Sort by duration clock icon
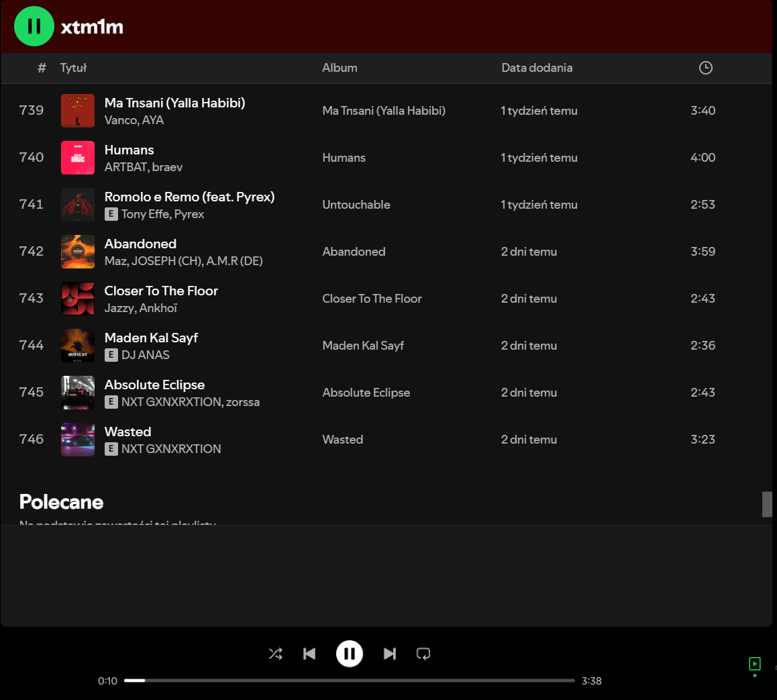Screen dimensions: 777x700 point(705,68)
